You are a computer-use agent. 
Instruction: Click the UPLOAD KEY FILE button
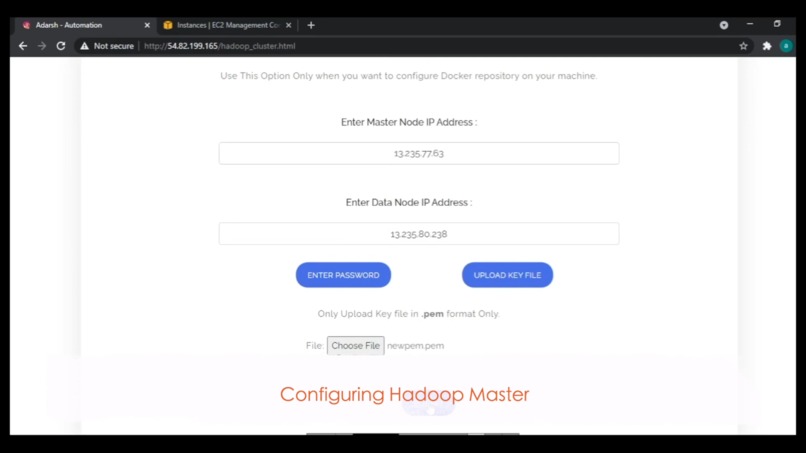507,275
